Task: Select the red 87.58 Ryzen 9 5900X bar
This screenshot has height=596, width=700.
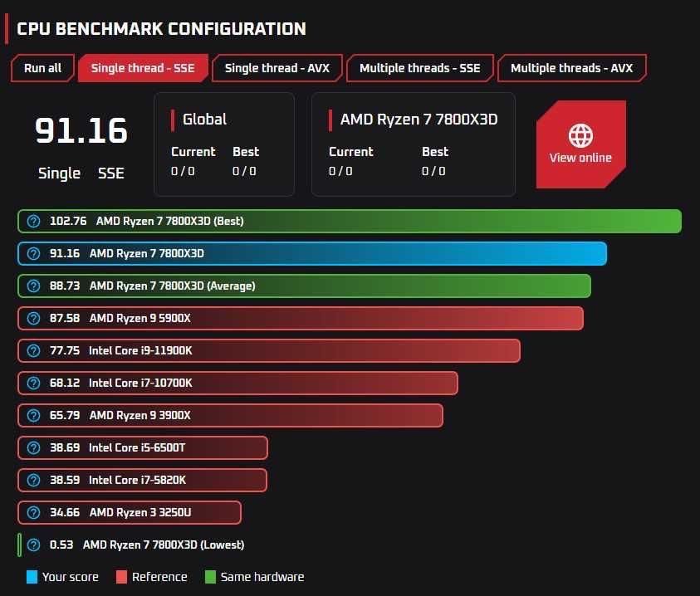Action: point(301,318)
